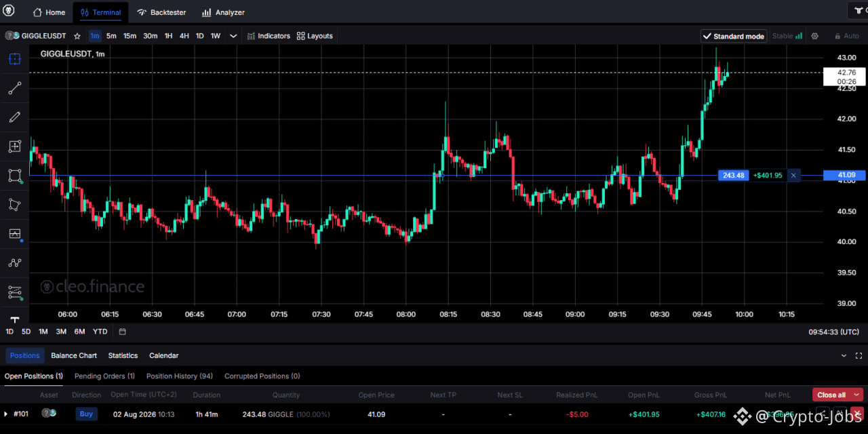This screenshot has width=868, height=434.
Task: Set chart range to 6M
Action: [79, 332]
